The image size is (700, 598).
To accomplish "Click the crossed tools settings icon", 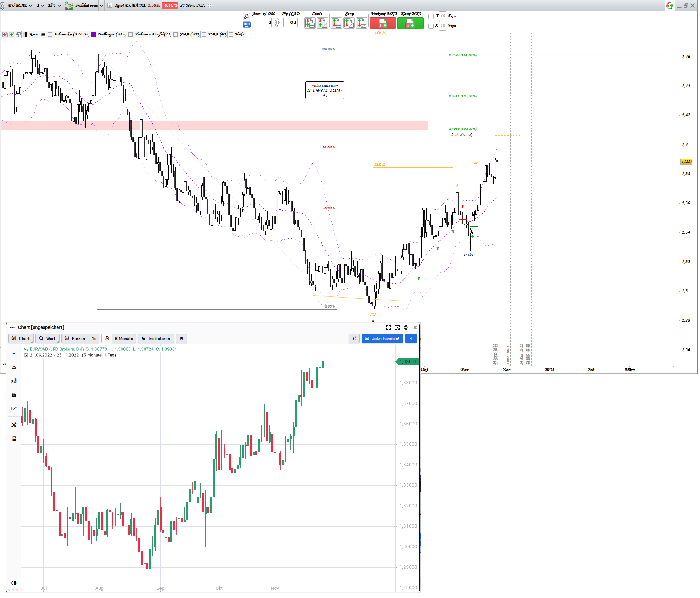I will [14, 425].
